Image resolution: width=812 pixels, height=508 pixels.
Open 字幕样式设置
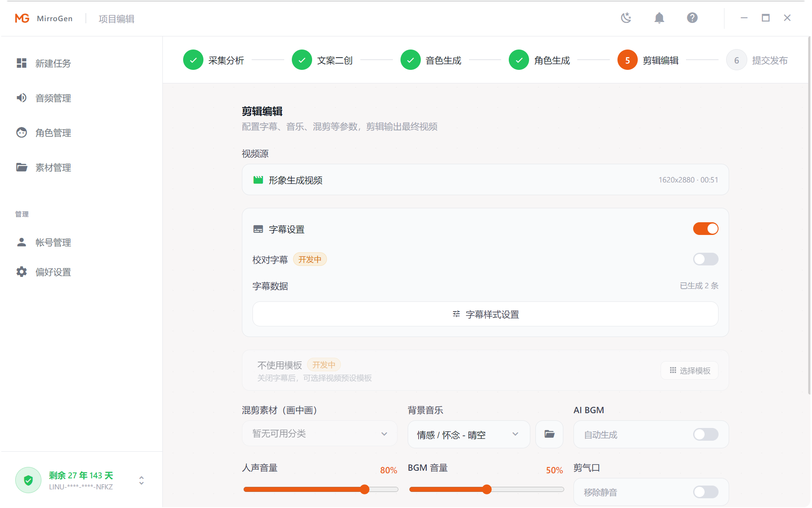point(485,314)
